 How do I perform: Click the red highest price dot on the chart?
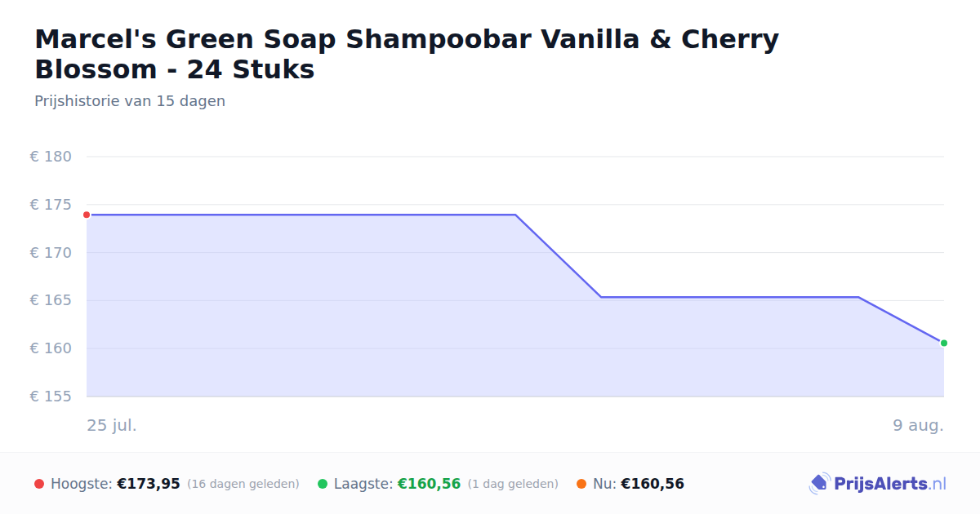87,215
